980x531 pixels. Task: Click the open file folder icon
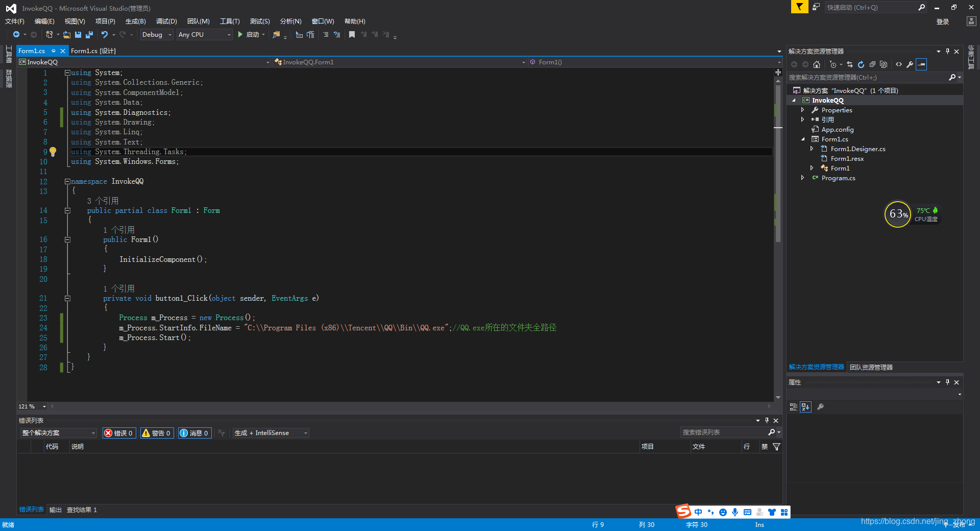[67, 35]
